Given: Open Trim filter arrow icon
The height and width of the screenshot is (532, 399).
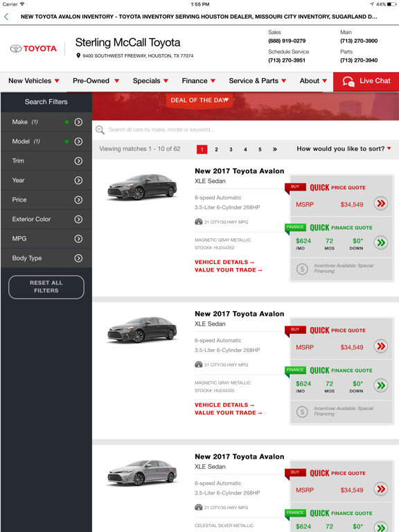Looking at the screenshot, I should point(78,161).
